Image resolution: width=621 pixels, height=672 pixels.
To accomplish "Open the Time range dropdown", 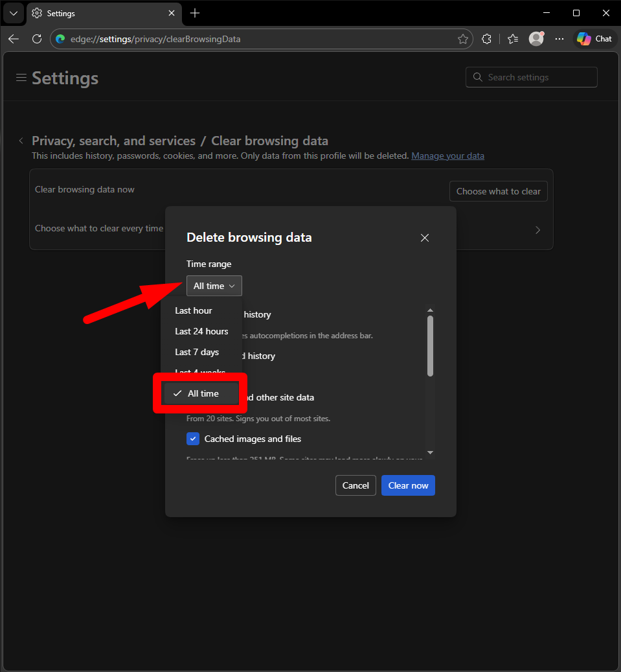I will [214, 286].
